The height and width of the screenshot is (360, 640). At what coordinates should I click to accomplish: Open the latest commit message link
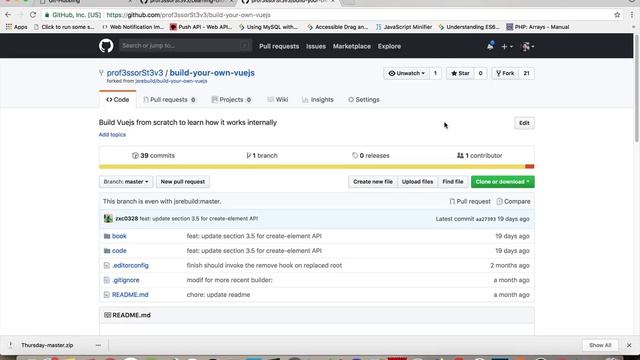point(199,218)
